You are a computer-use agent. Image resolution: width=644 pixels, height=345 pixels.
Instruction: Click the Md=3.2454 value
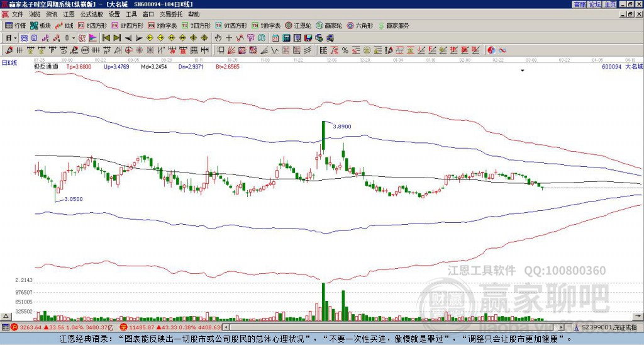point(154,67)
